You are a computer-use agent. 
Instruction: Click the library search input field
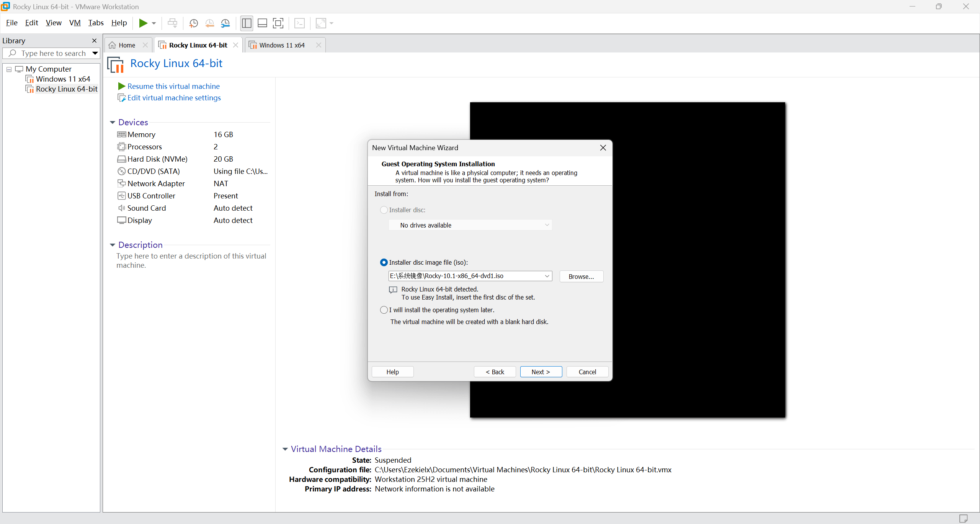pos(54,53)
